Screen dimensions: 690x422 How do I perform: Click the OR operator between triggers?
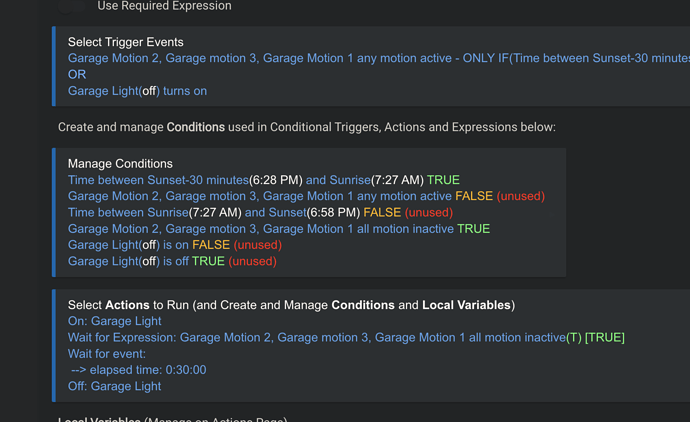tap(77, 74)
